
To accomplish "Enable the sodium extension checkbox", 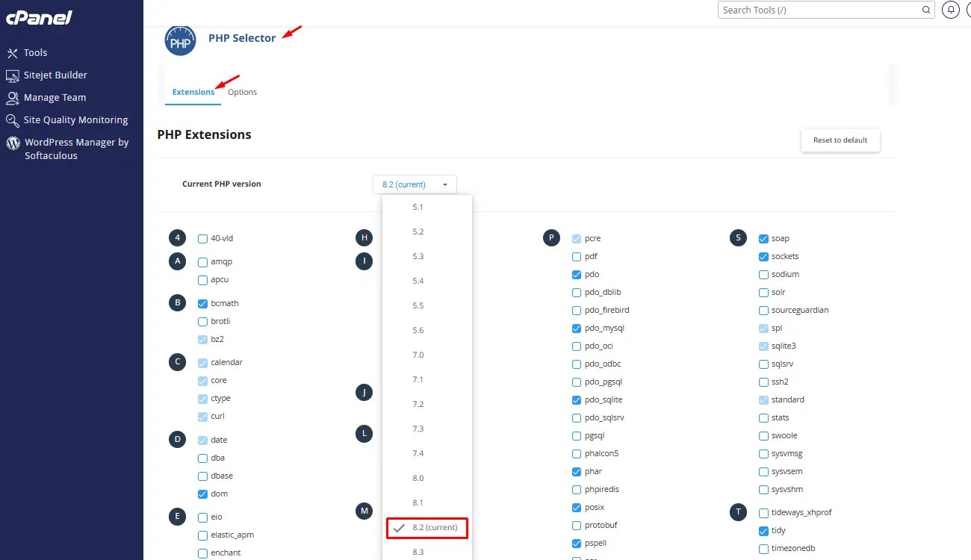I will [763, 275].
